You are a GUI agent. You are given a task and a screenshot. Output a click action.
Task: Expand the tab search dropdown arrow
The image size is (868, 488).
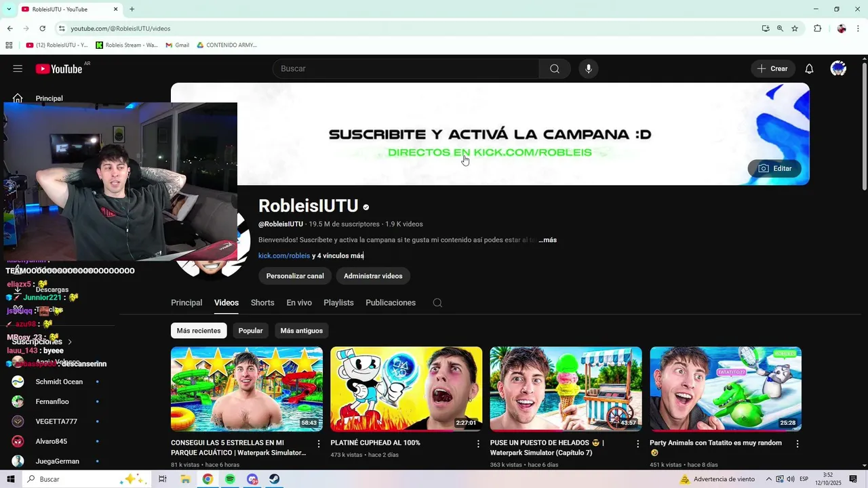(8, 9)
